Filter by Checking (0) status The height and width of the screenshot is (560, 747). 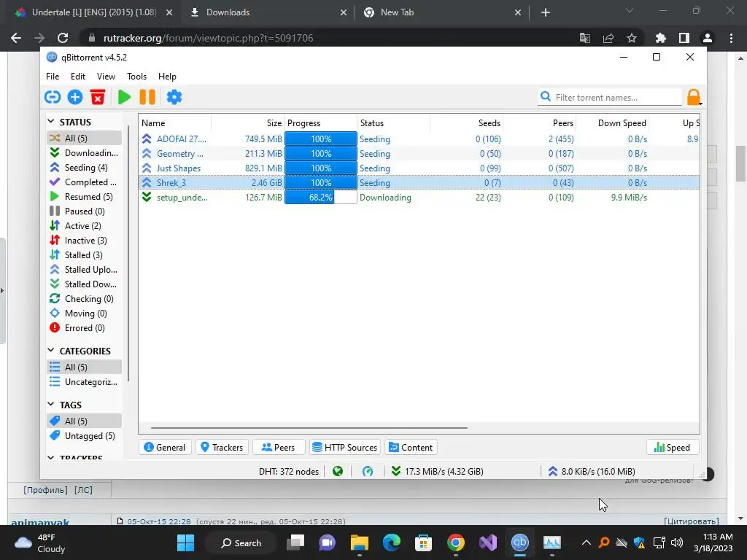pyautogui.click(x=84, y=299)
